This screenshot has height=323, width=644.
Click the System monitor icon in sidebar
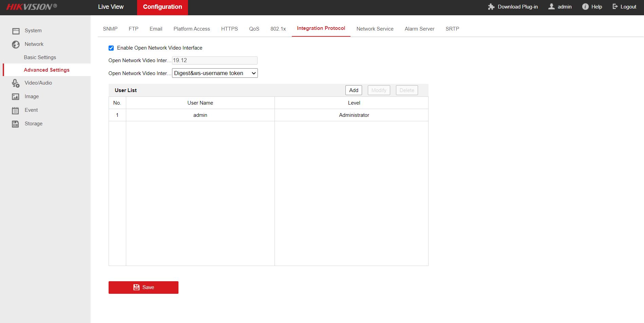click(16, 31)
